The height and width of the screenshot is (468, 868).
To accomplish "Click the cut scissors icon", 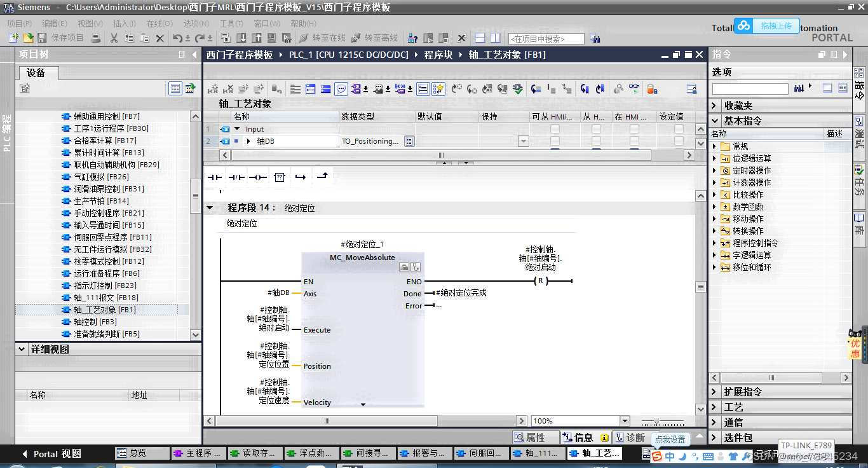I will (114, 38).
